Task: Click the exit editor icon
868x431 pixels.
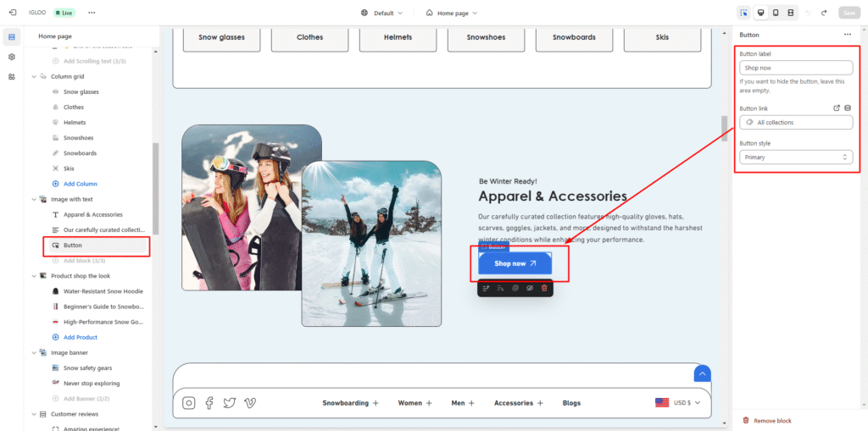Action: pyautogui.click(x=12, y=13)
